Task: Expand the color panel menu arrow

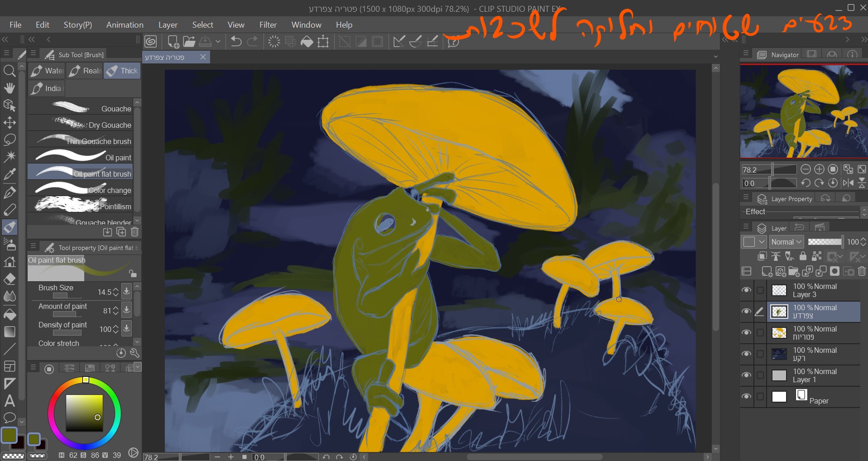Action: click(x=138, y=366)
